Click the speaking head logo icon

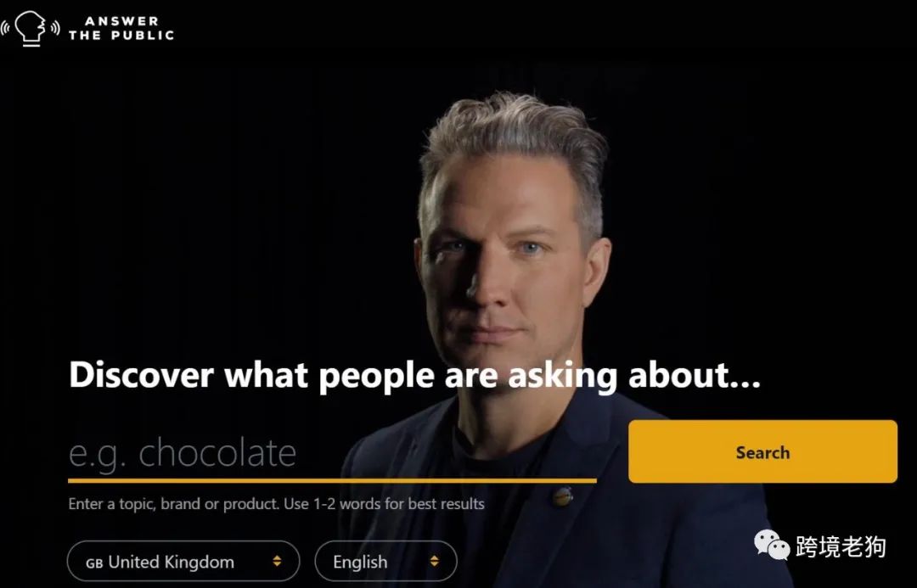[30, 28]
